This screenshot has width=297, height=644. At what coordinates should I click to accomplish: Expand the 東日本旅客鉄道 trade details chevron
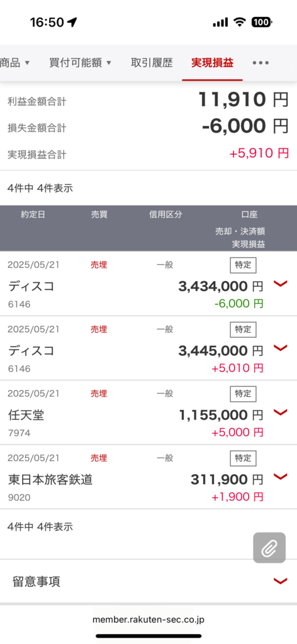[280, 477]
